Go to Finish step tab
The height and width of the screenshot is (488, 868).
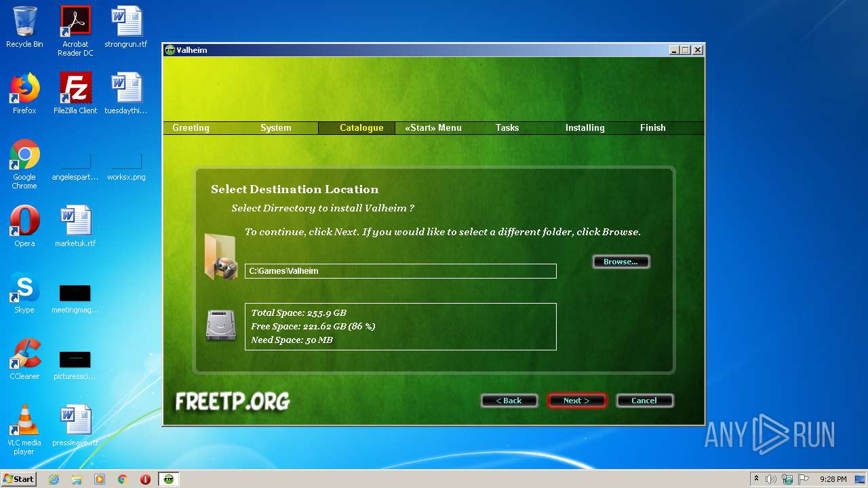tap(653, 127)
